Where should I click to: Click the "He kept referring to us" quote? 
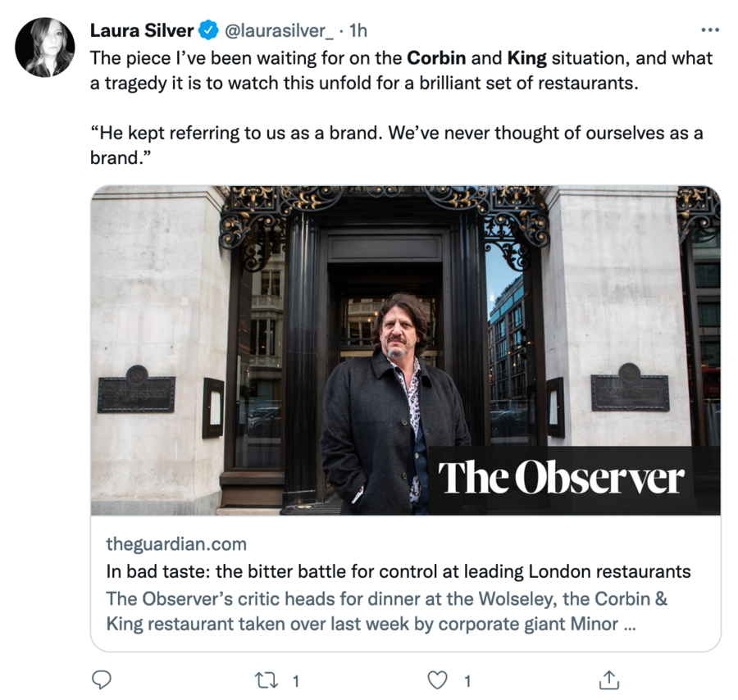(x=394, y=133)
